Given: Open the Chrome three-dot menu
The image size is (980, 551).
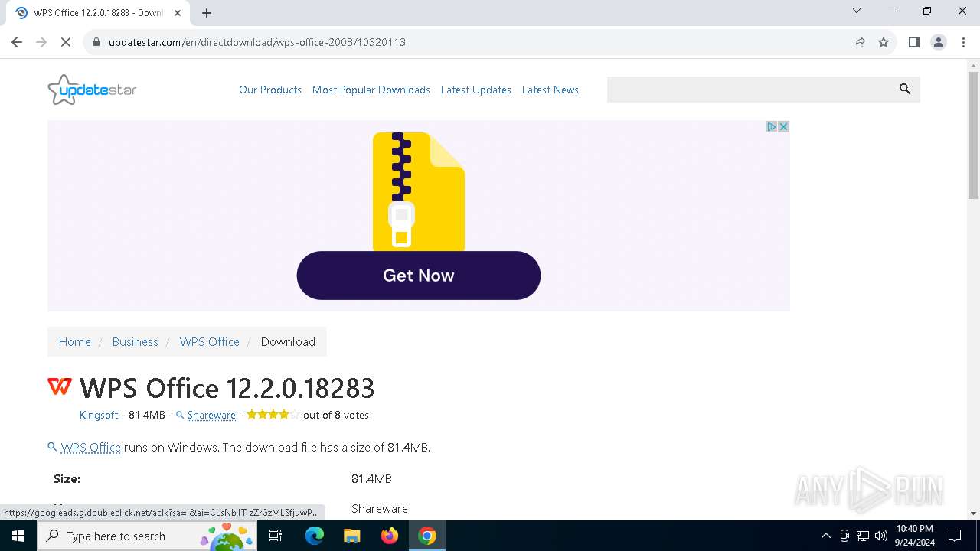Looking at the screenshot, I should click(962, 42).
